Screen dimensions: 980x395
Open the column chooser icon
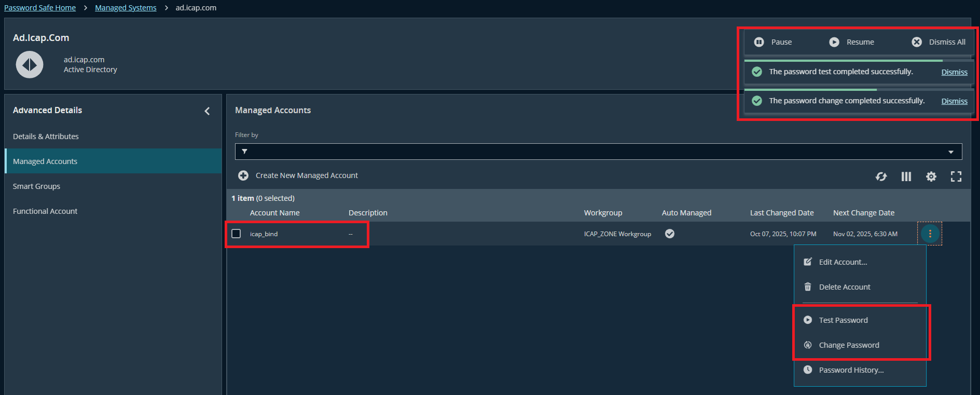pyautogui.click(x=906, y=176)
